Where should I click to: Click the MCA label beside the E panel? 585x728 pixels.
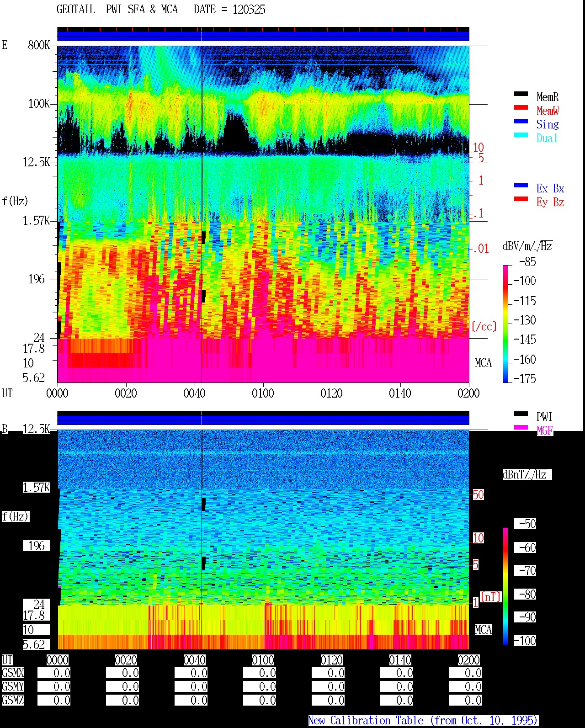click(483, 363)
